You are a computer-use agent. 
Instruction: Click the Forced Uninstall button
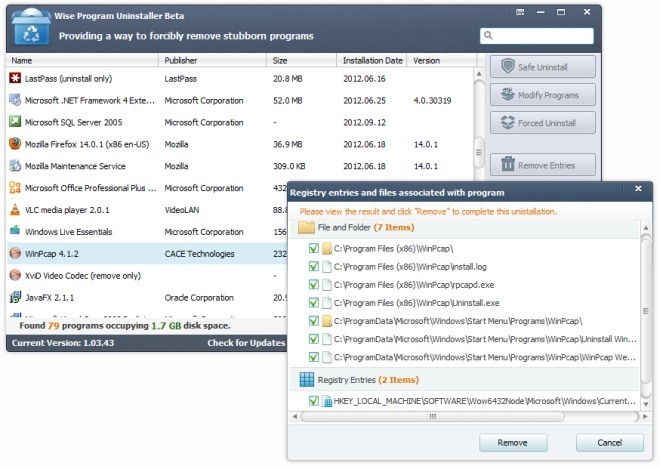pyautogui.click(x=543, y=123)
